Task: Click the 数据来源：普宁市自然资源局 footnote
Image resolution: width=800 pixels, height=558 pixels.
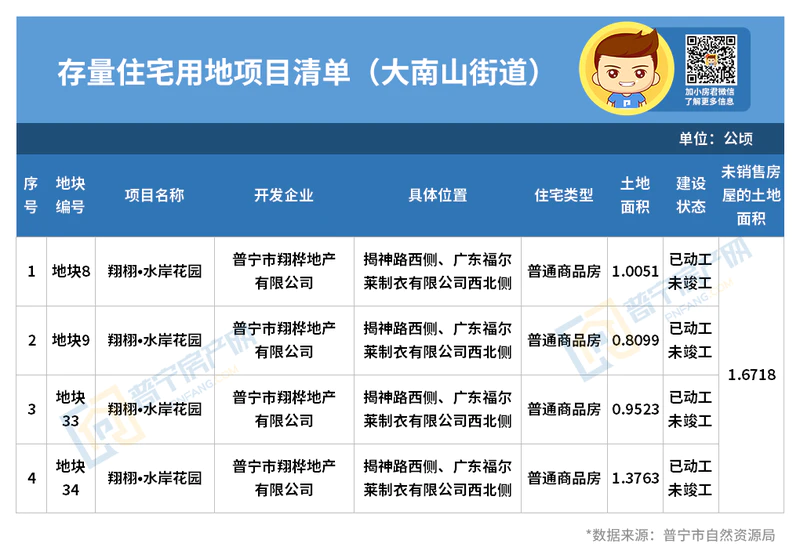Action: (680, 534)
